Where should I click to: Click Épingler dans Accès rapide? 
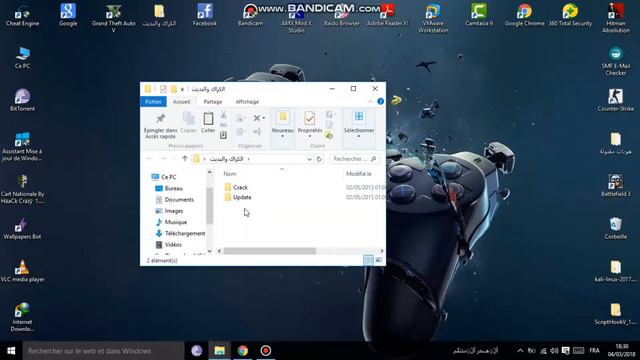(x=160, y=126)
